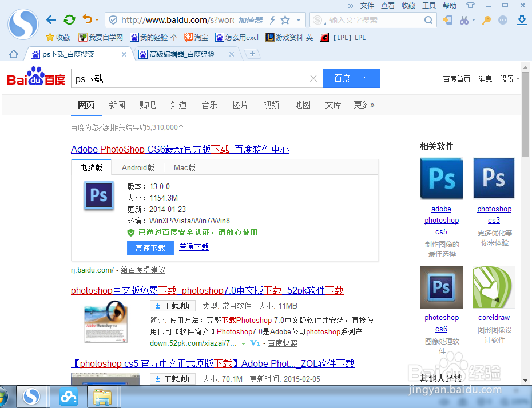Image resolution: width=532 pixels, height=408 pixels.
Task: Click 下载地址 button for Photoshop 7.0 result
Action: pyautogui.click(x=173, y=306)
